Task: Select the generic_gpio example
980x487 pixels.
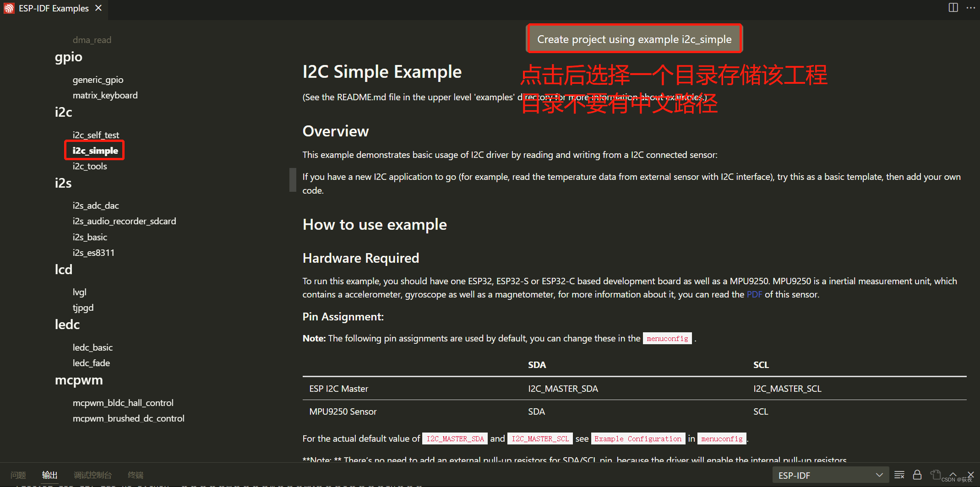Action: point(98,80)
